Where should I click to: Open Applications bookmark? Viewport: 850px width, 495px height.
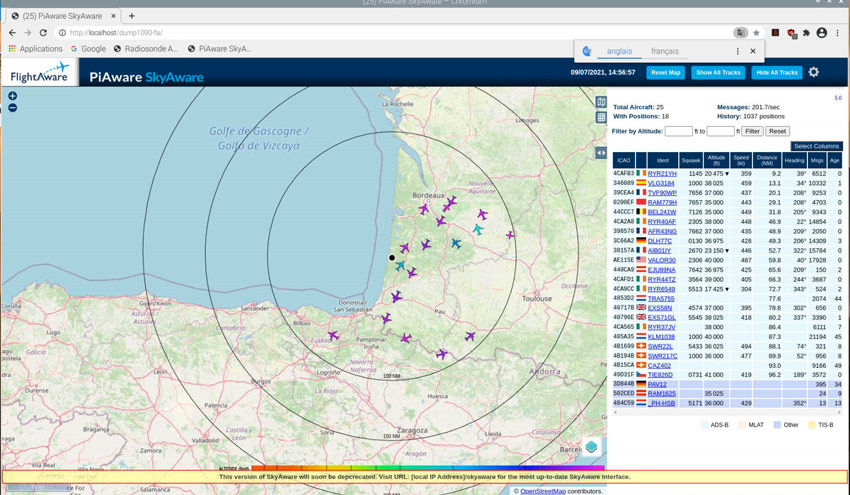(36, 49)
